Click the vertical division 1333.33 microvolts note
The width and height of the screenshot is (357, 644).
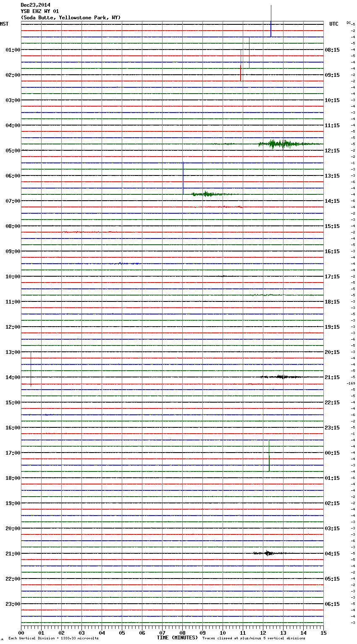tap(53, 639)
